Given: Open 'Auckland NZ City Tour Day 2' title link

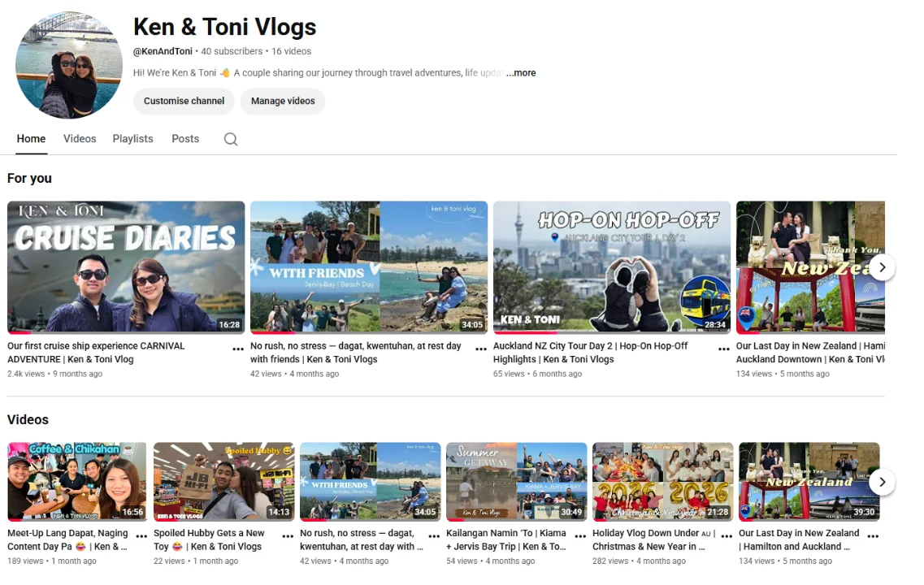Looking at the screenshot, I should tap(591, 353).
